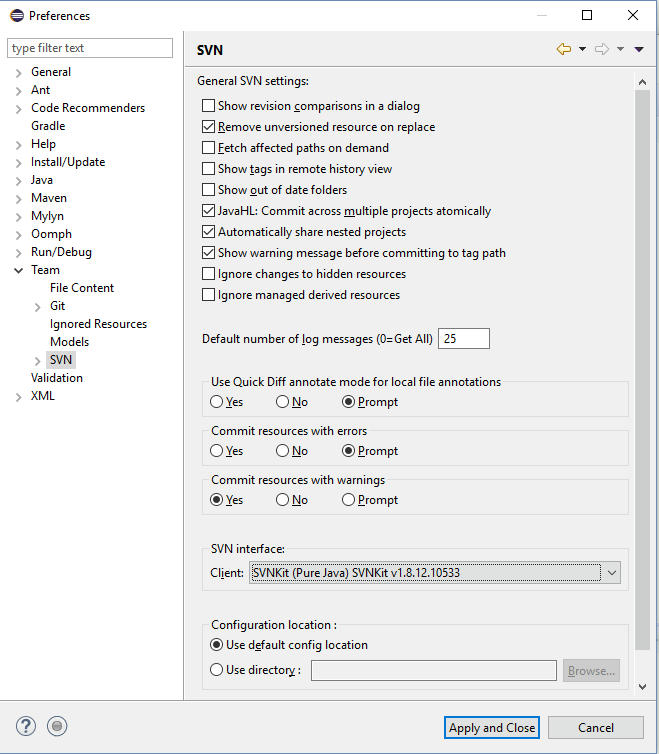This screenshot has height=754, width=659.
Task: Click the forward navigation arrow icon
Action: tap(602, 49)
